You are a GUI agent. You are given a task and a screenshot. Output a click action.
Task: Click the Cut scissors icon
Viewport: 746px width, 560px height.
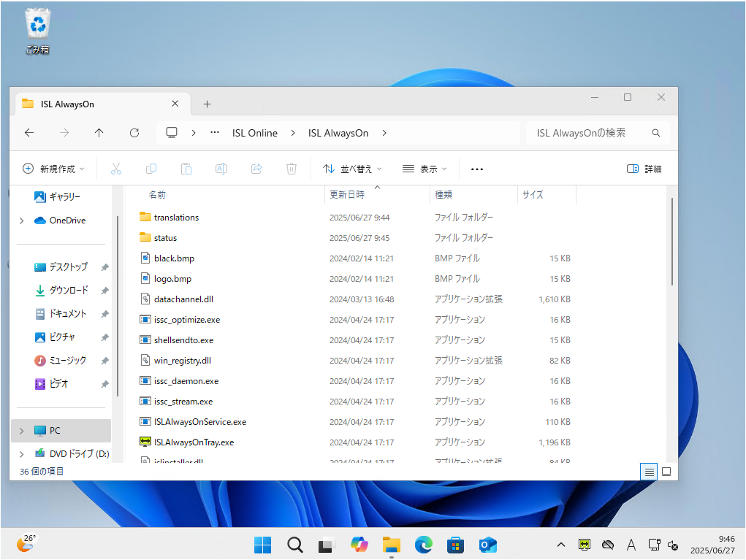pyautogui.click(x=116, y=169)
